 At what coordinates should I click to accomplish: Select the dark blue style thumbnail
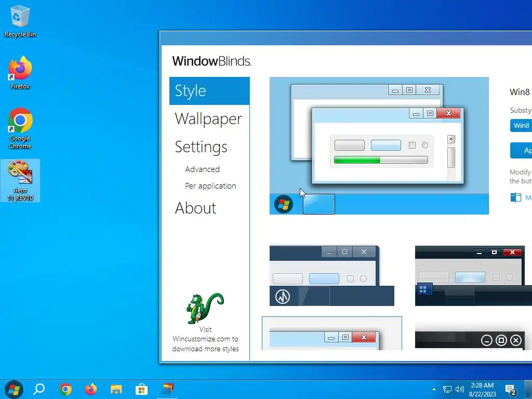coord(332,276)
